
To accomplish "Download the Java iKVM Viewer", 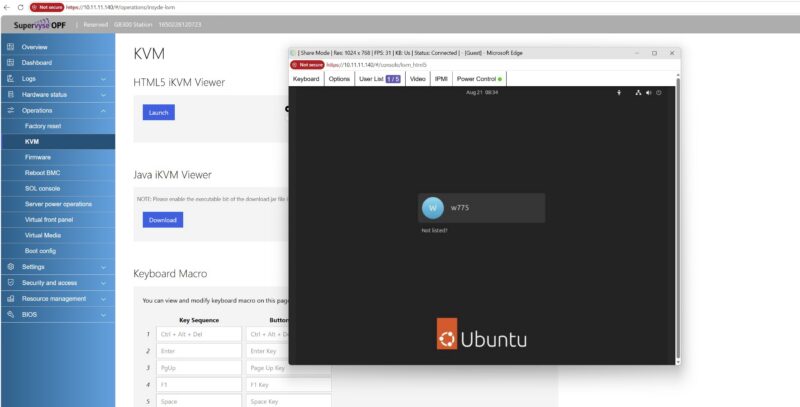I will pos(163,220).
